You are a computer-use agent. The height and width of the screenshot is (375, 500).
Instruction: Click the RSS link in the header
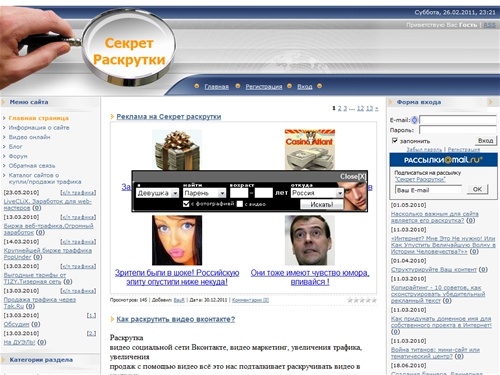coord(489,25)
